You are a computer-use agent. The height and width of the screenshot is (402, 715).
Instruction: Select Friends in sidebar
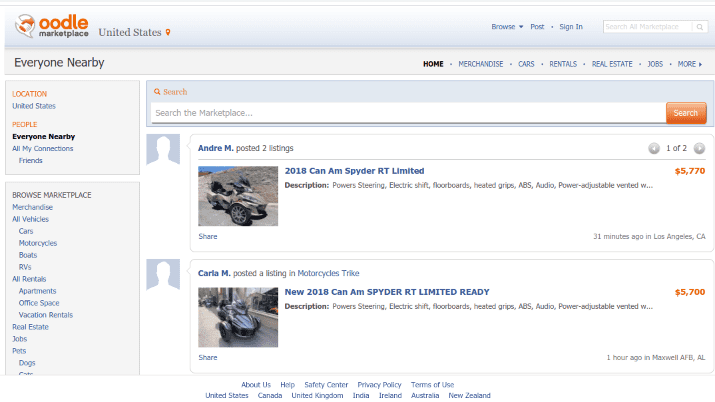tap(31, 160)
